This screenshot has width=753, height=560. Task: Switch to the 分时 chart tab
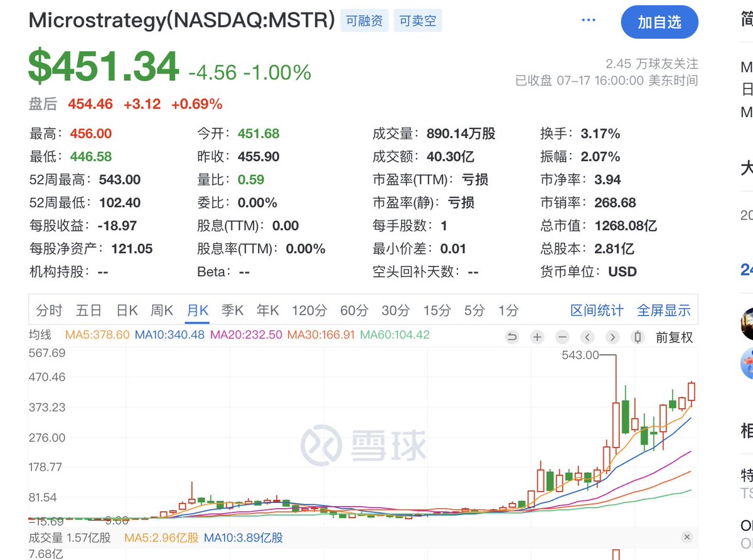(50, 310)
